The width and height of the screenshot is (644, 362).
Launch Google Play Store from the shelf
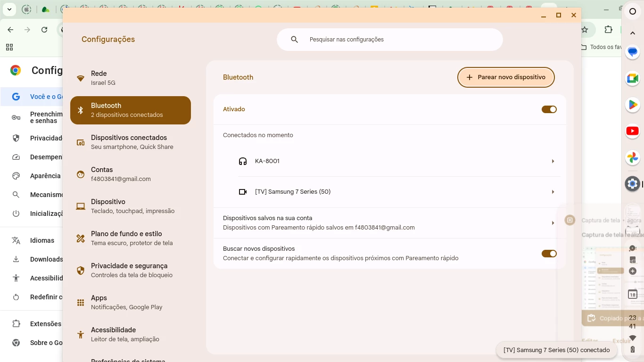633,105
